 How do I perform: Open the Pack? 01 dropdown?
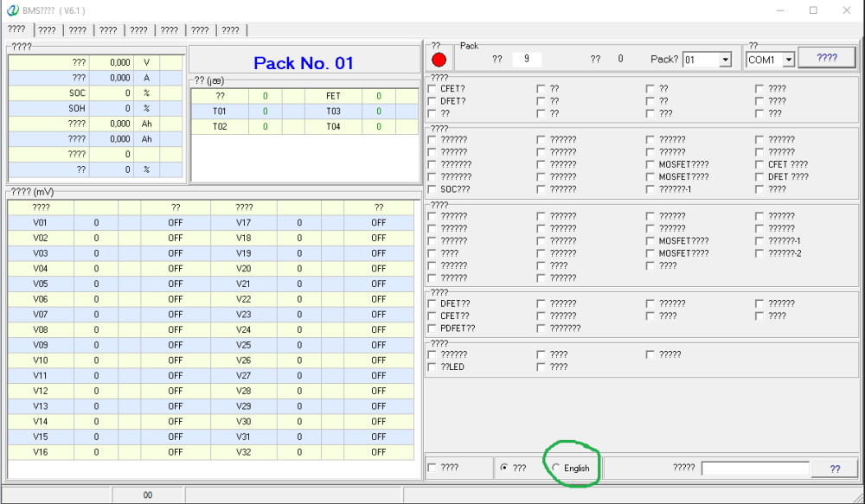click(x=726, y=60)
